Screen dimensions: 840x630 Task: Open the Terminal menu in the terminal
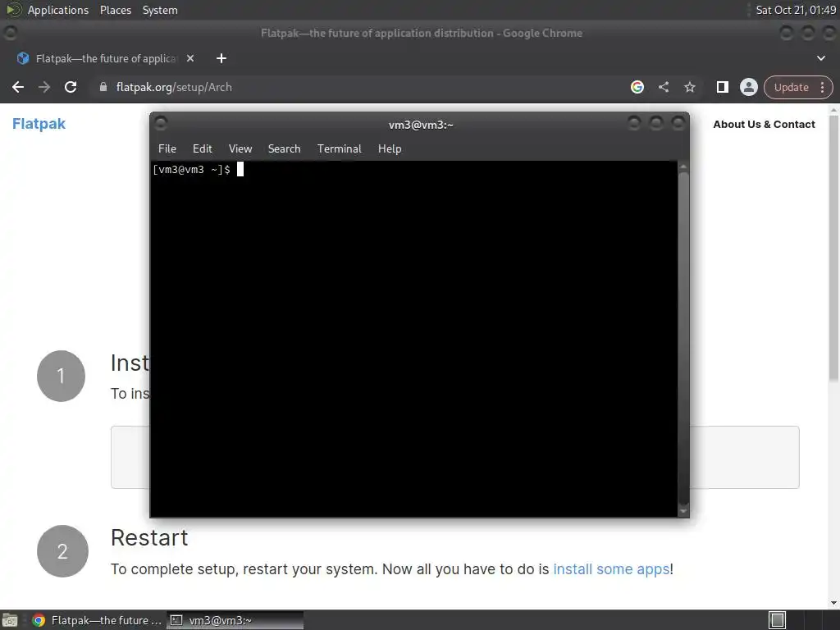[x=339, y=149]
